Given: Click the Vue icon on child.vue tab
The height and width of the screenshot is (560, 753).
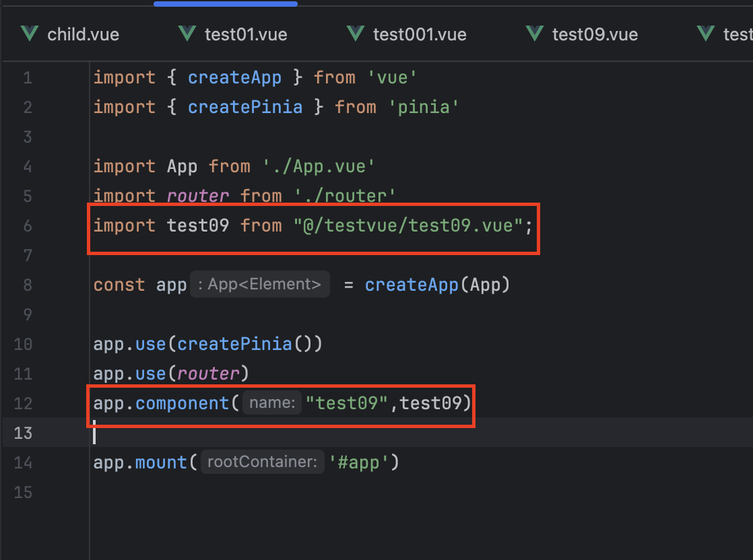Looking at the screenshot, I should click(x=30, y=34).
